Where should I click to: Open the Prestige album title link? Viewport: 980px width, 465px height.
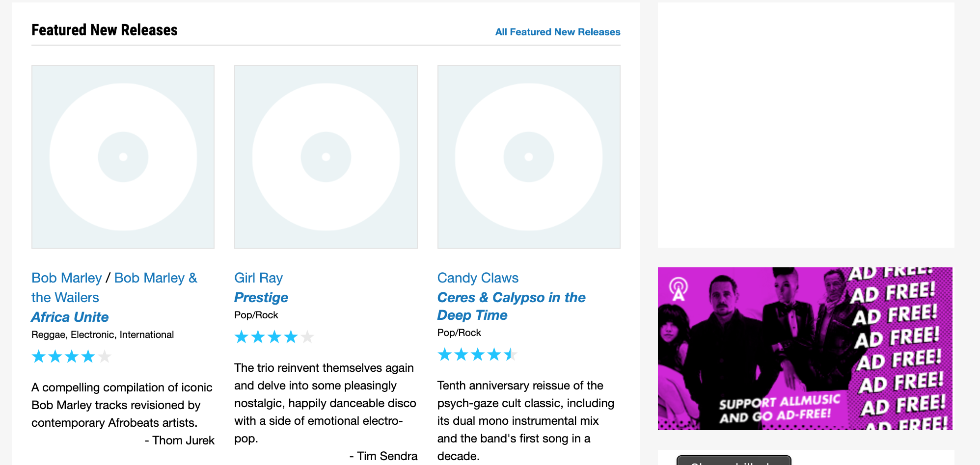pos(261,297)
